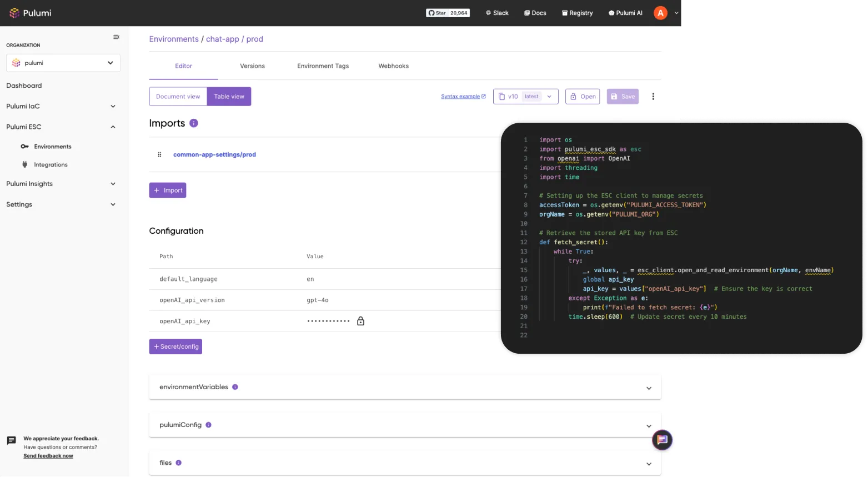Select the openAI_api_version path cell

(x=192, y=300)
